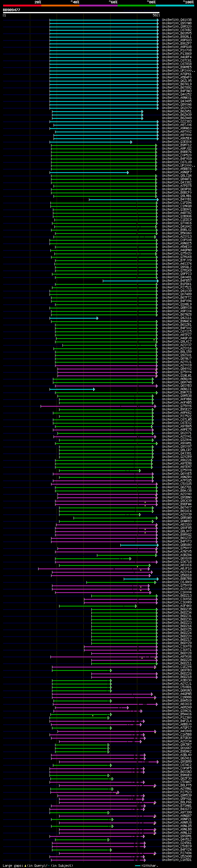This screenshot has width=197, height=868.
Task: Open hit UniRef100_Q41038
Action: (x=177, y=20)
